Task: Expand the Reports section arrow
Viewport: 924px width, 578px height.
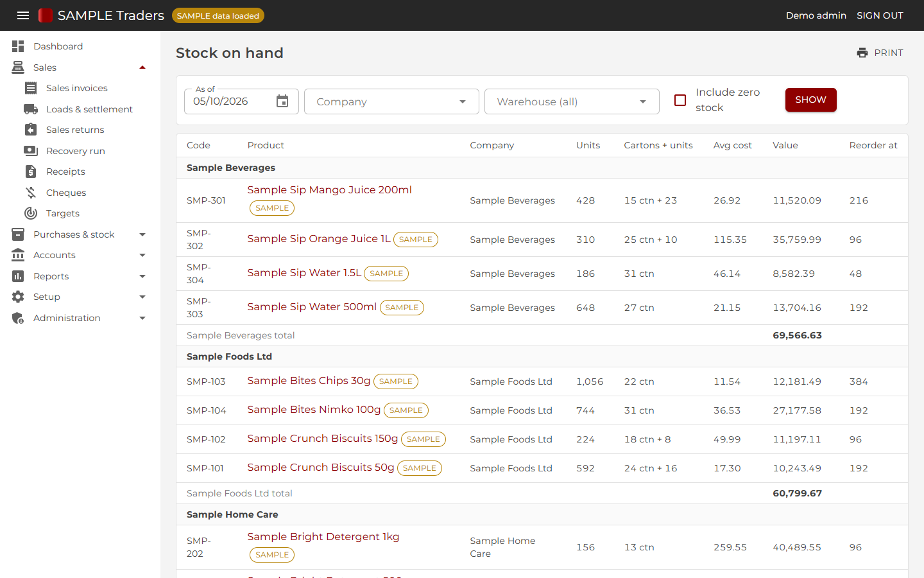Action: [x=142, y=276]
